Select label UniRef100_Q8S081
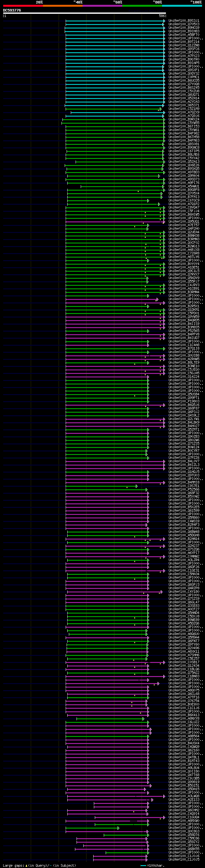 [184, 144]
